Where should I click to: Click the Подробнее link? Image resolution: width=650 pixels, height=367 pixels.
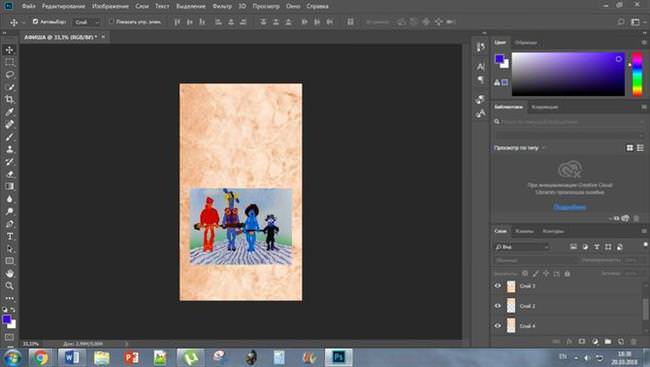570,207
